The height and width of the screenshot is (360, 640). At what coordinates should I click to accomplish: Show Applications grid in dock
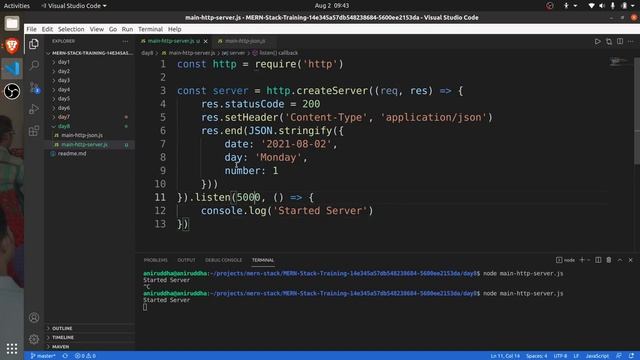pos(12,348)
